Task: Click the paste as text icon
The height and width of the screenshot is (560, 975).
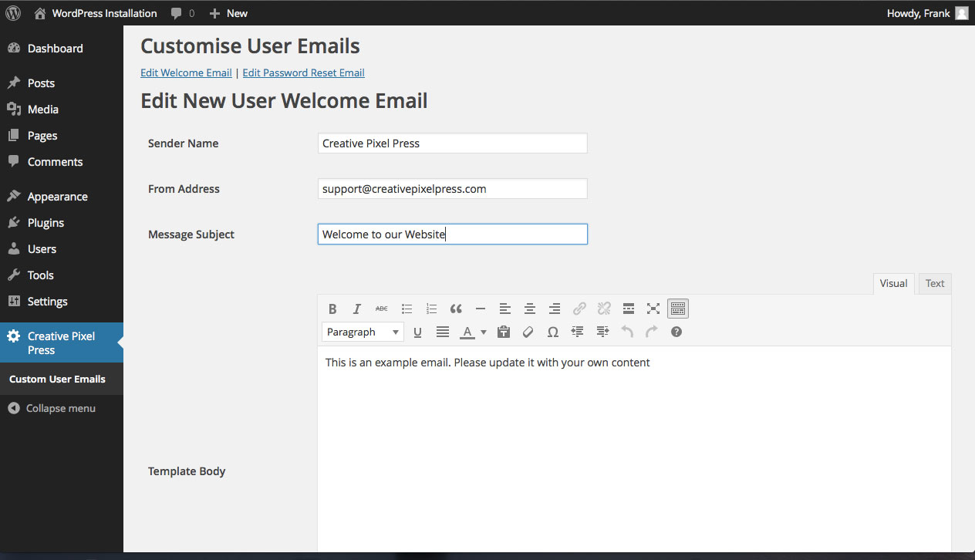Action: tap(504, 332)
